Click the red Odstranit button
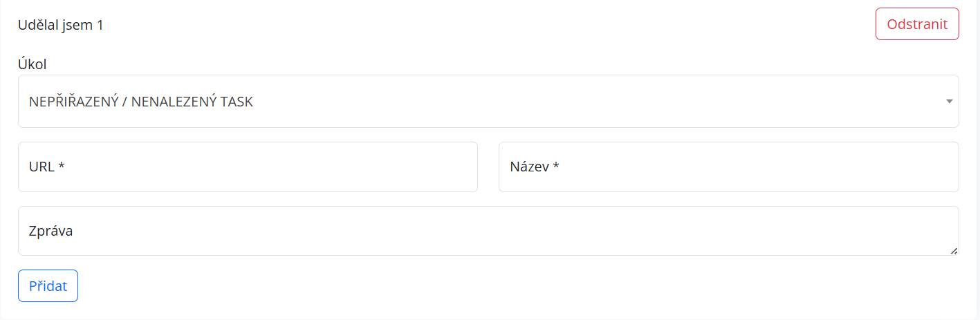This screenshot has height=320, width=980. pyautogui.click(x=917, y=24)
